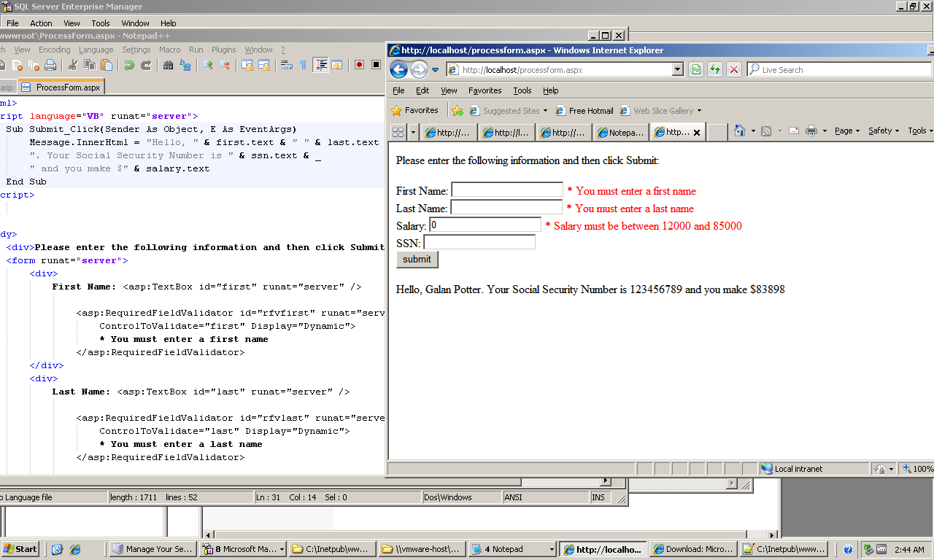Switch to the ProcessForm.aspx tab

click(67, 87)
